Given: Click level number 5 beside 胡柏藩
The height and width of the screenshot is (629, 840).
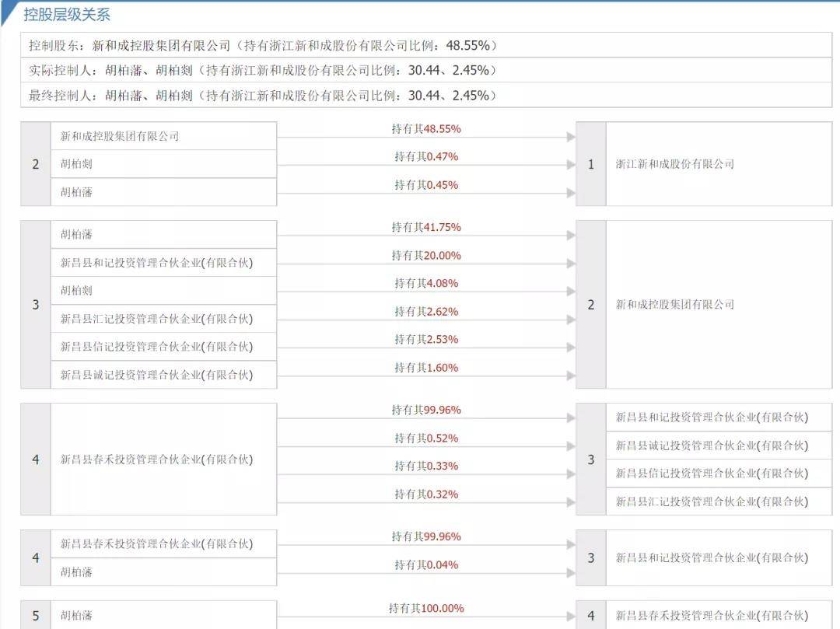Looking at the screenshot, I should (x=36, y=615).
